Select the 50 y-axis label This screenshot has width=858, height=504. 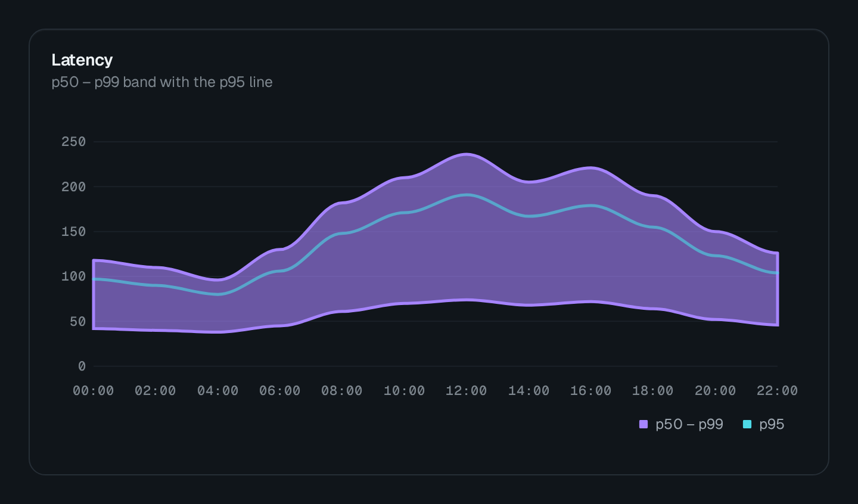click(78, 322)
